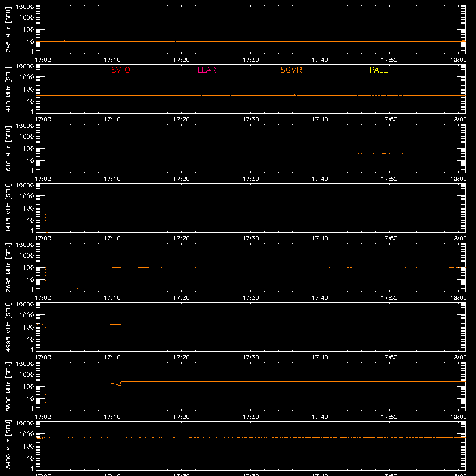Click 17:30 tick under the 245 MHz panel
This screenshot has width=476, height=476.
tap(250, 60)
